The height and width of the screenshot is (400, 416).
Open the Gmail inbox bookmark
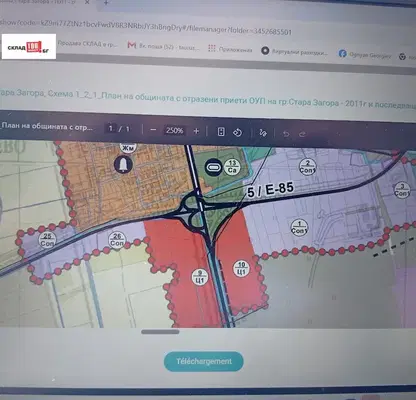(163, 46)
